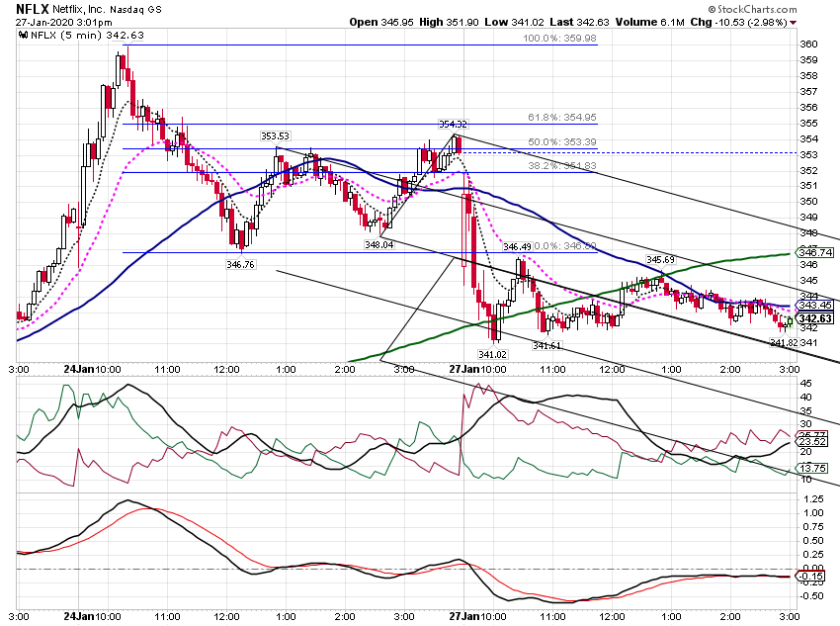Click the 341.02 low price annotation

[x=492, y=354]
